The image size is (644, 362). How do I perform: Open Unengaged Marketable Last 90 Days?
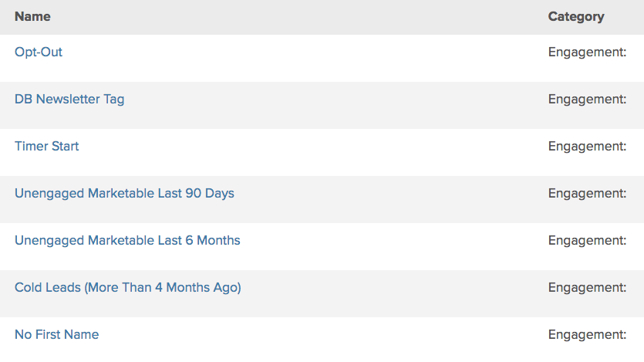pos(124,194)
